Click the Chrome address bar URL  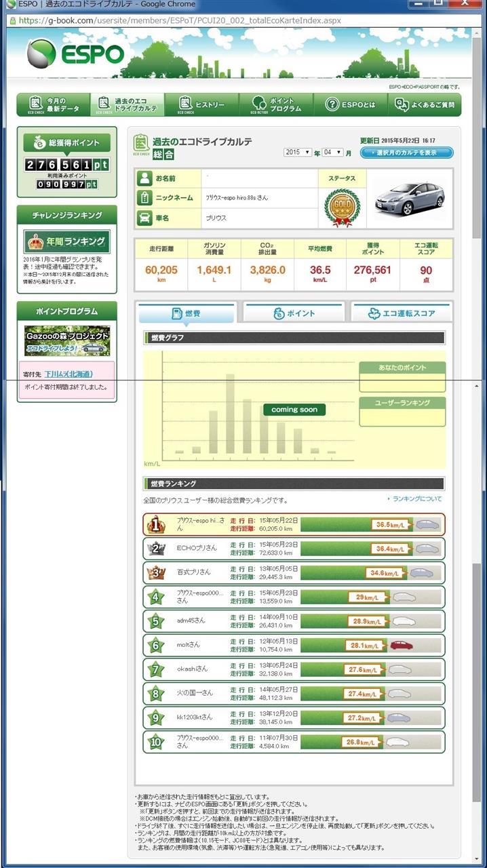coord(180,20)
